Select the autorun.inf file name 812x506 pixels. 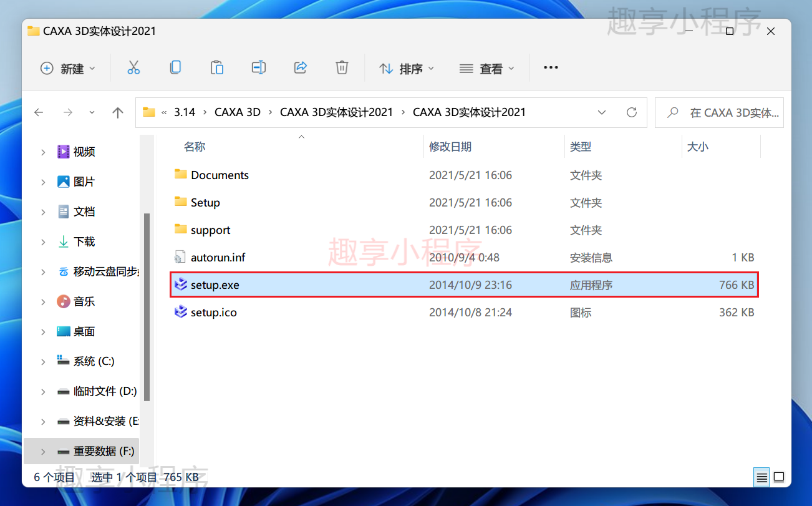pyautogui.click(x=218, y=257)
